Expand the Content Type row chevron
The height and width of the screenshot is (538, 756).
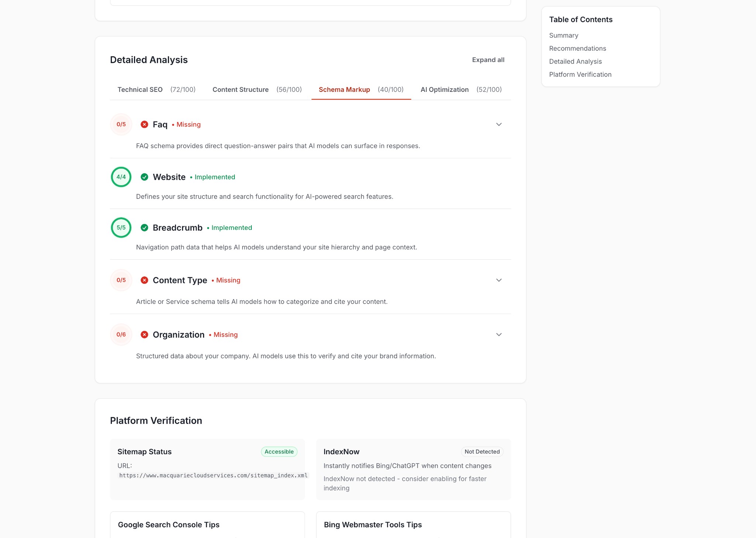(x=499, y=280)
